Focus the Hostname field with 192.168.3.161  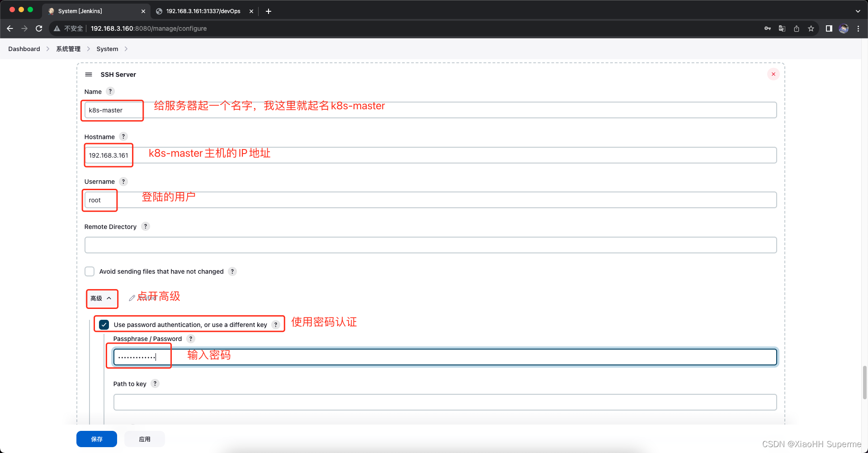pyautogui.click(x=430, y=155)
